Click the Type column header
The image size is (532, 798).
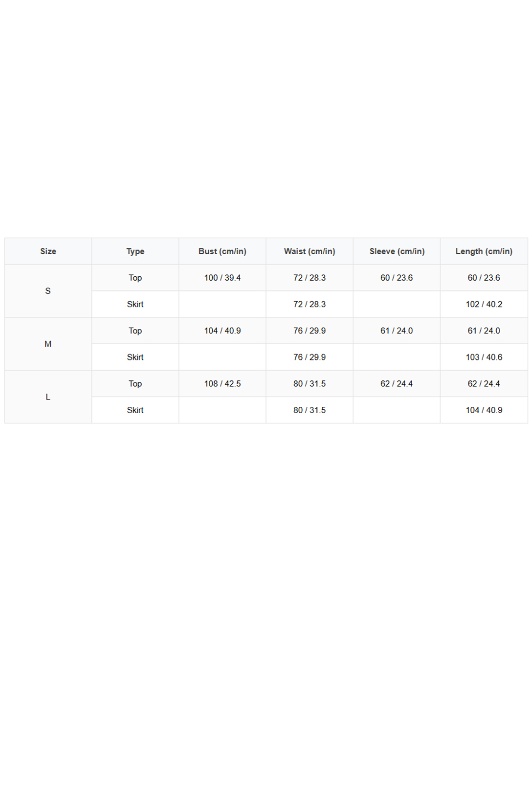pos(135,251)
